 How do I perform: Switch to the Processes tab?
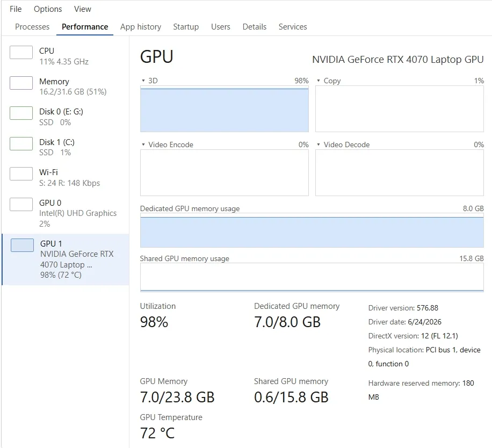click(32, 27)
